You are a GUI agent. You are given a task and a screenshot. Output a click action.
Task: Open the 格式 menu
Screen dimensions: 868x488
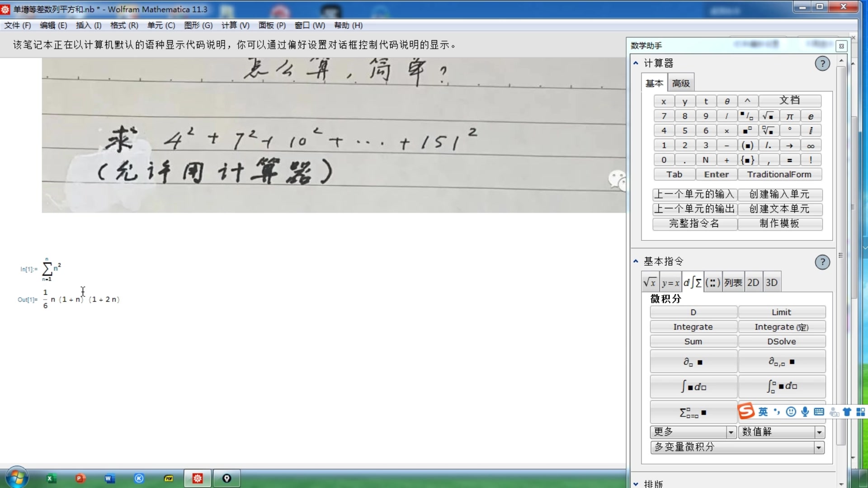pos(124,25)
